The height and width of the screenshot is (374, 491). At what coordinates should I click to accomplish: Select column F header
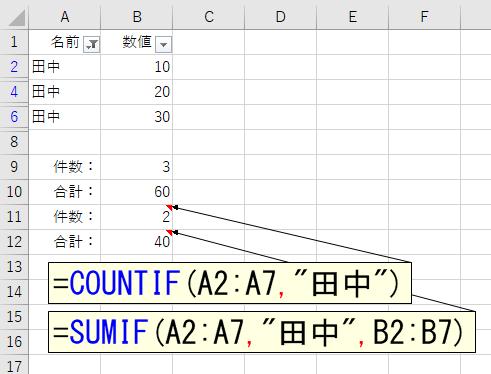pyautogui.click(x=424, y=17)
